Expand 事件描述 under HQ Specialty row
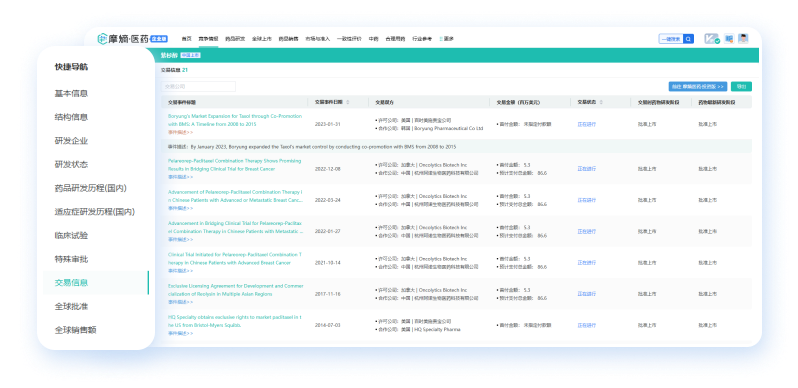This screenshot has height=388, width=798. 180,334
